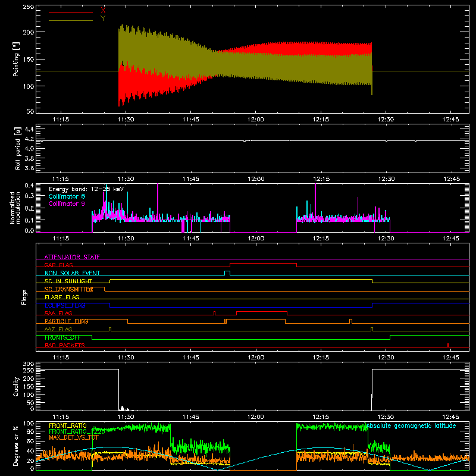
Task: Click the 100 tick on 'Degrees or %' axis
Action: (x=29, y=424)
